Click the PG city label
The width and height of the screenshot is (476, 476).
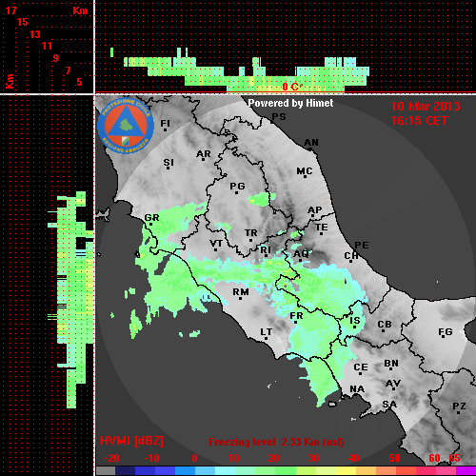237,186
